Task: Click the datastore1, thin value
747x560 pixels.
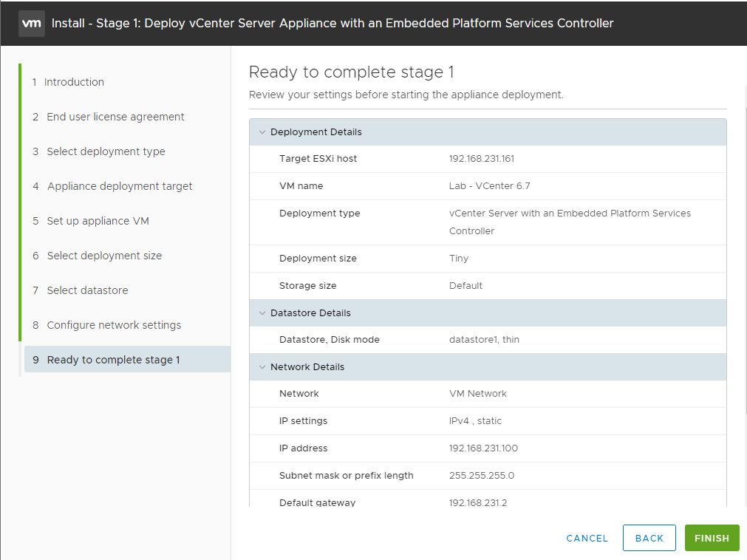Action: point(484,340)
